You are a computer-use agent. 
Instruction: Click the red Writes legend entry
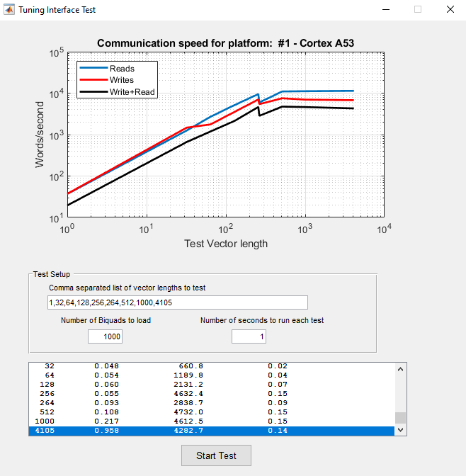121,80
